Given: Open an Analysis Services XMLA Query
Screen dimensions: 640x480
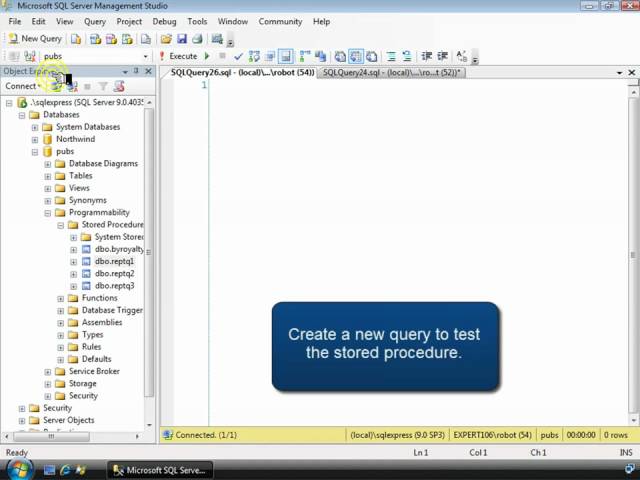Looking at the screenshot, I should pyautogui.click(x=127, y=39).
